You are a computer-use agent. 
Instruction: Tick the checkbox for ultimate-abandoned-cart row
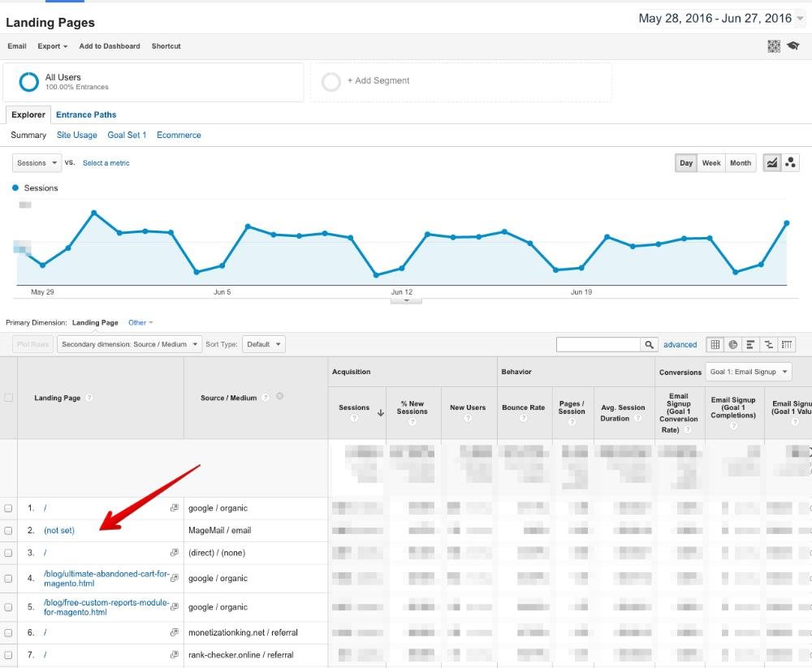tap(9, 579)
